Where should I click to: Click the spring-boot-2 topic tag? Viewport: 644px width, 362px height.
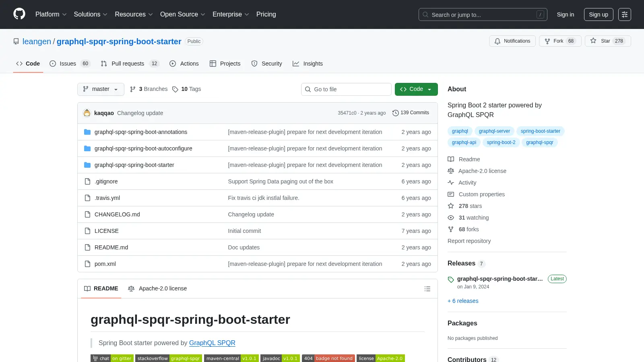pyautogui.click(x=501, y=142)
